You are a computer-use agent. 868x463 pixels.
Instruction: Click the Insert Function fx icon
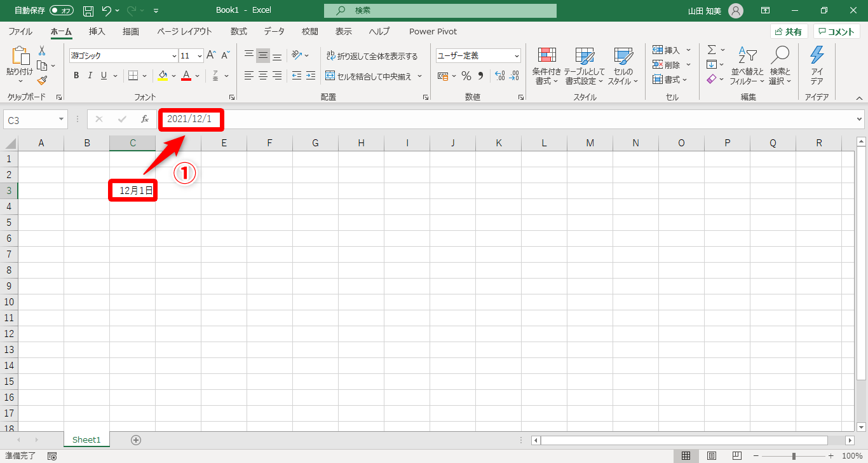pyautogui.click(x=145, y=119)
